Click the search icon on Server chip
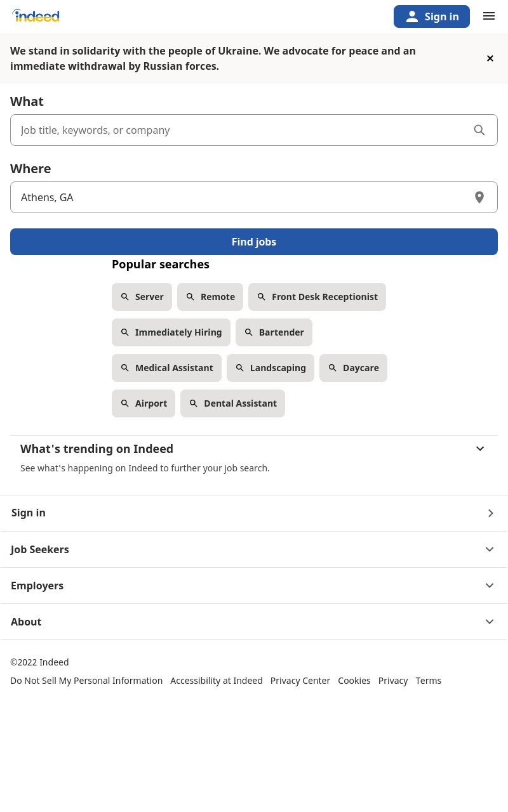Viewport: 508px width, 812px height. point(125,297)
